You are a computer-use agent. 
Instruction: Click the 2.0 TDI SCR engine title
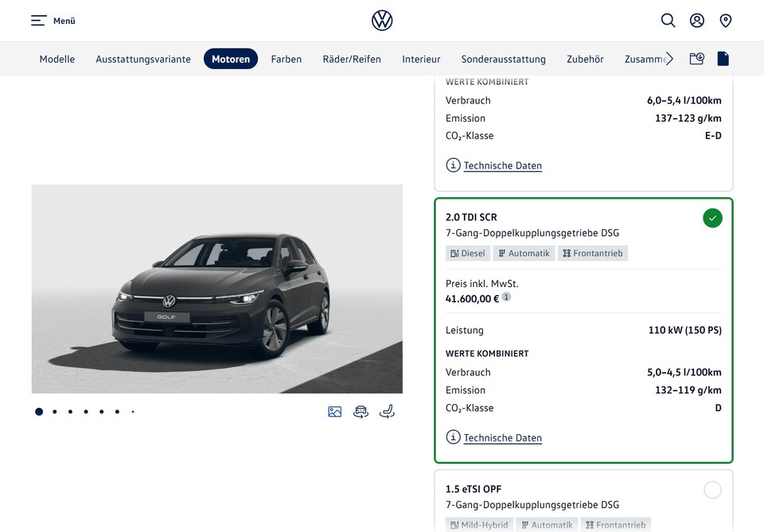tap(471, 217)
